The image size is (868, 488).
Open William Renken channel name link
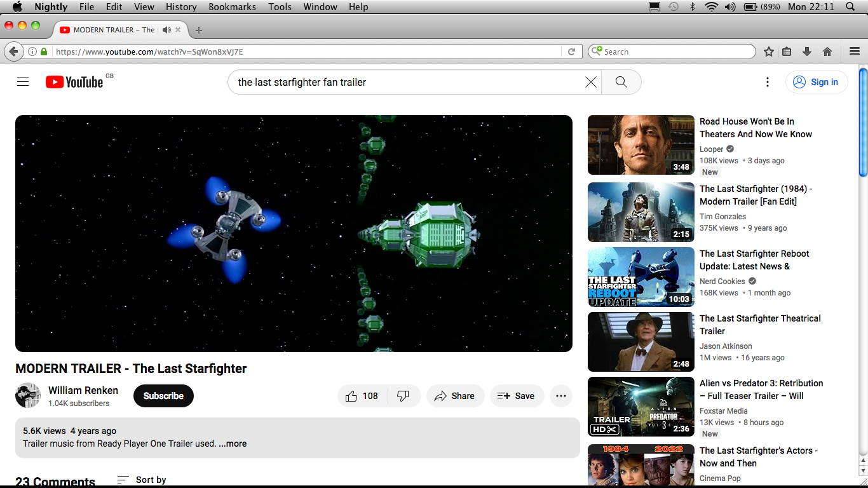(x=83, y=390)
